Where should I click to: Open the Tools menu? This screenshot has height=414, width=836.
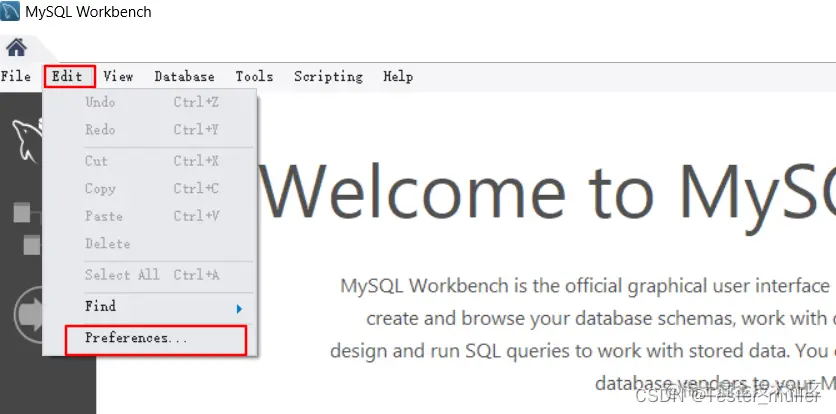[254, 77]
